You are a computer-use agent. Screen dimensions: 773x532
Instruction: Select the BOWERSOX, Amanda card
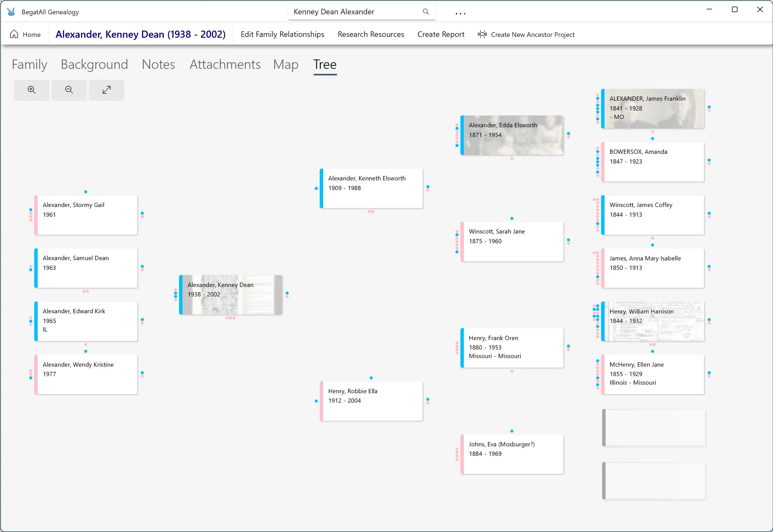[653, 162]
